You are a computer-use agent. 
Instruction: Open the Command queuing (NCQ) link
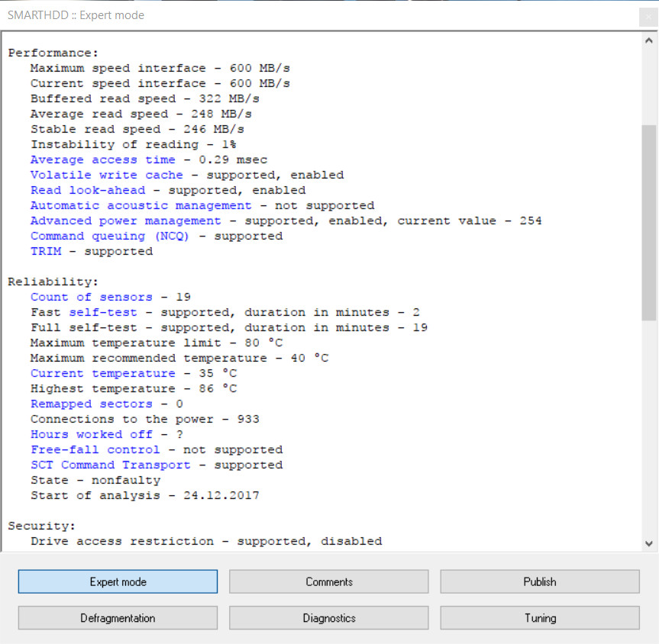[x=110, y=236]
